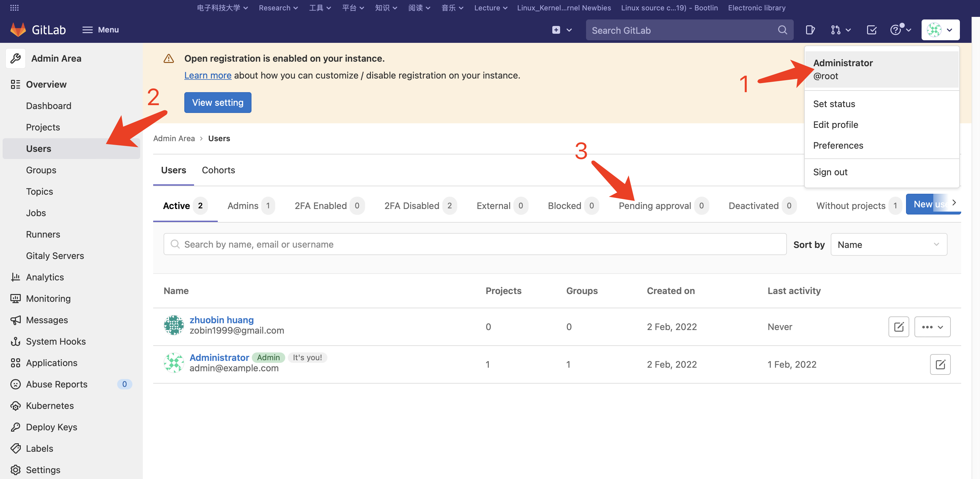Open Administrator user profile link
980x479 pixels.
[x=219, y=358]
